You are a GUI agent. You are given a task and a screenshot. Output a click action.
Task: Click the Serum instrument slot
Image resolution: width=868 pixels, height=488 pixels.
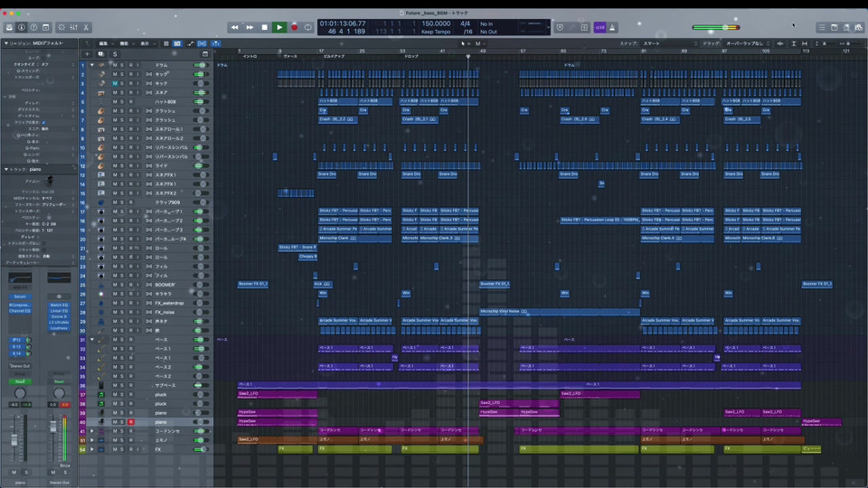pos(20,296)
